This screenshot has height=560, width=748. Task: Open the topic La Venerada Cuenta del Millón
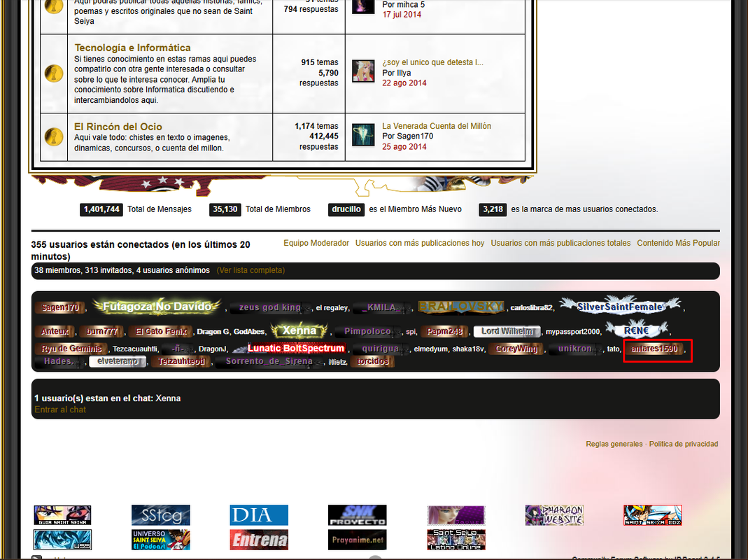tap(437, 126)
